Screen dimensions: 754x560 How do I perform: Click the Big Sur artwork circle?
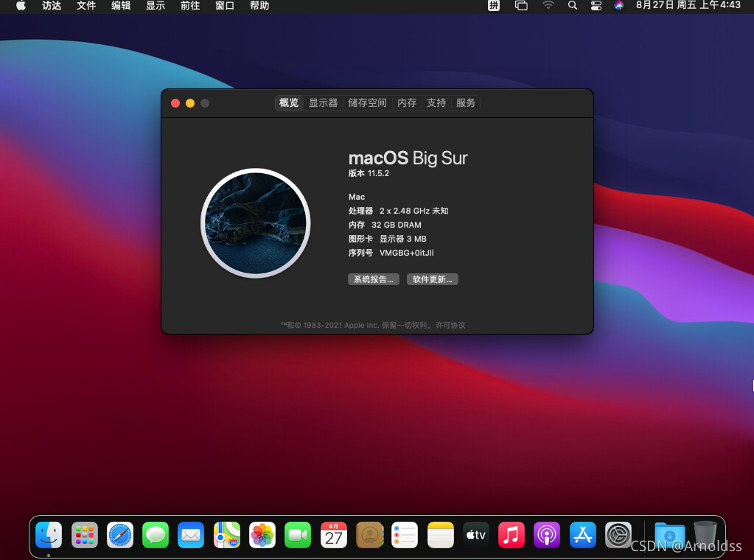point(255,223)
